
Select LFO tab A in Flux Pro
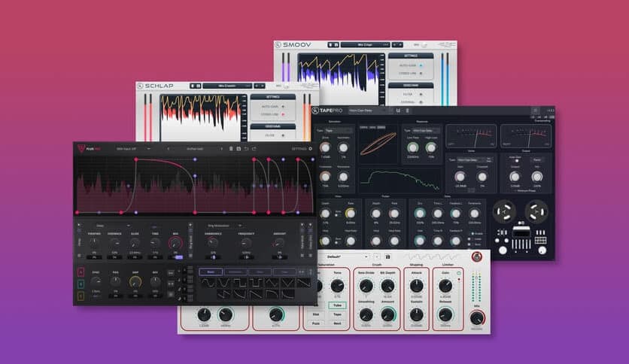[81, 272]
